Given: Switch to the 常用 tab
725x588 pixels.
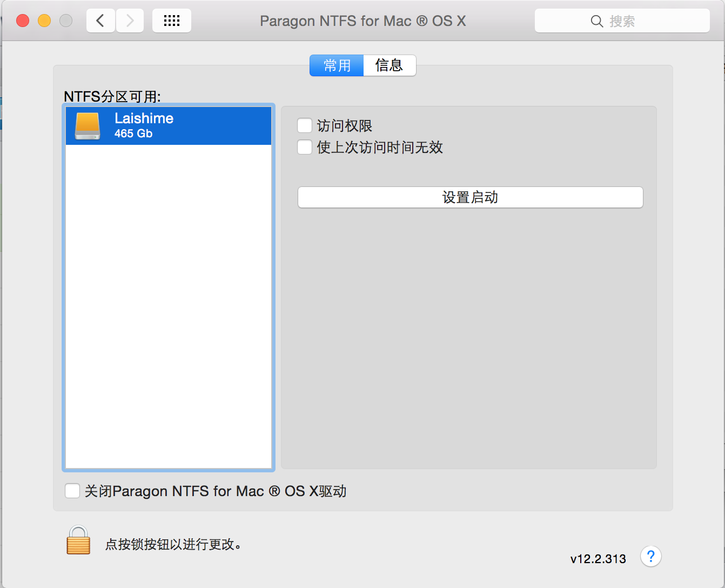Looking at the screenshot, I should click(337, 65).
